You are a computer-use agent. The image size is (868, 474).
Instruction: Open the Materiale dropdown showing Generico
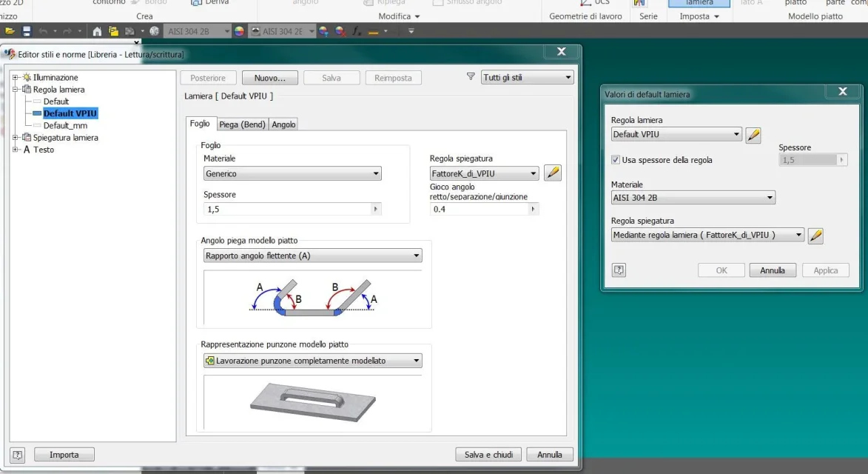pos(292,174)
